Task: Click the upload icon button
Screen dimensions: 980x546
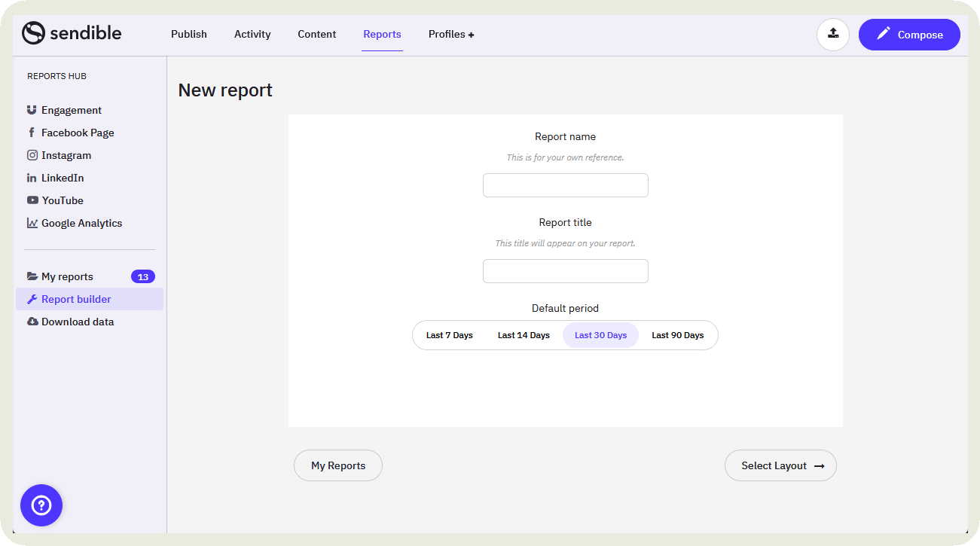Action: [832, 34]
